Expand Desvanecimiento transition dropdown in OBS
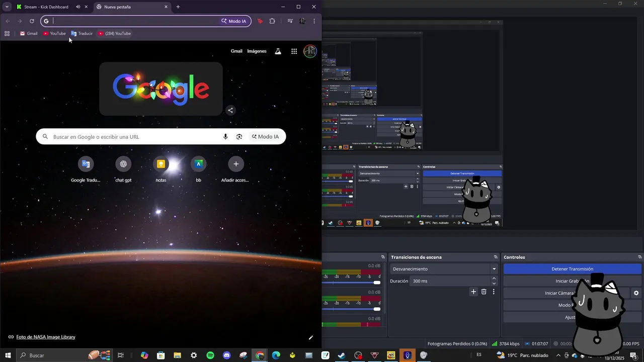Image resolution: width=644 pixels, height=362 pixels. [x=494, y=269]
